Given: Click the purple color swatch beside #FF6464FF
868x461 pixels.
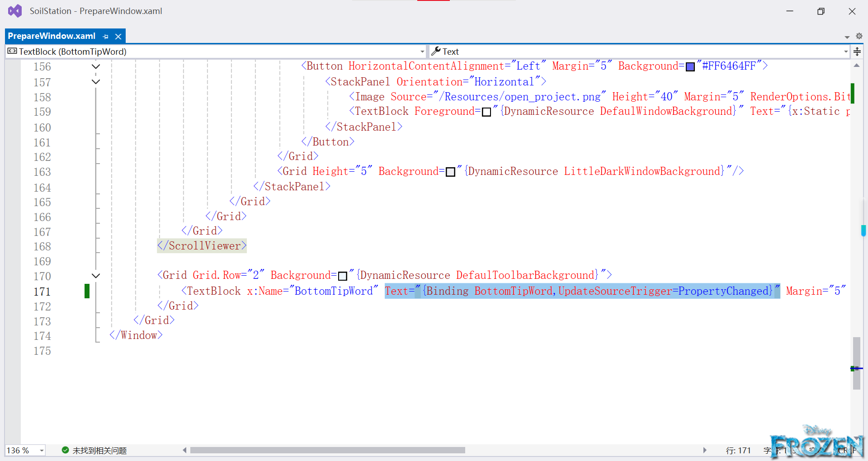Looking at the screenshot, I should coord(690,66).
